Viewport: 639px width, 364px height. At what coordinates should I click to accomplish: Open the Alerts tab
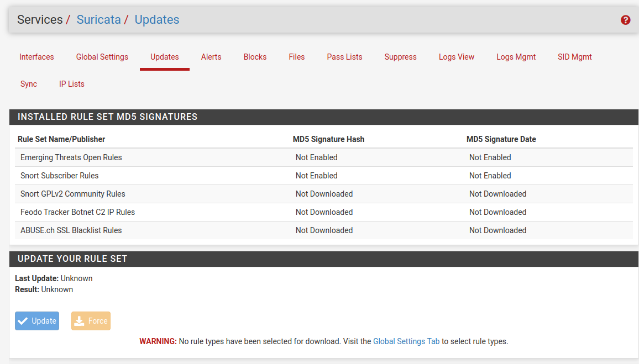click(211, 57)
